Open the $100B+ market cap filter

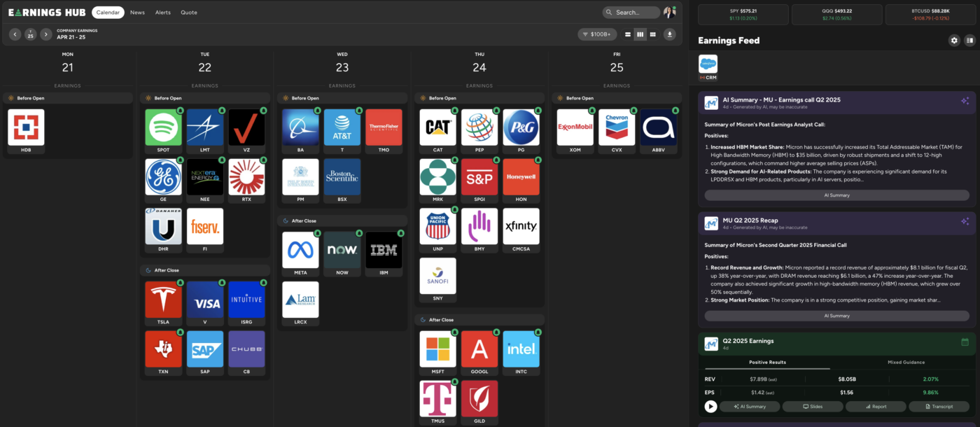point(597,34)
